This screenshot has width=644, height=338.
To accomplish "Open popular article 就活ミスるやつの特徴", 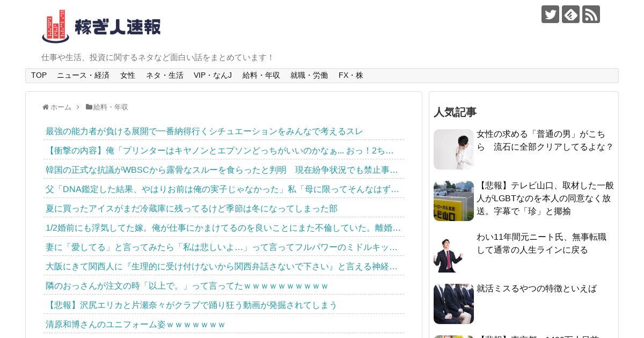I will pos(537,289).
